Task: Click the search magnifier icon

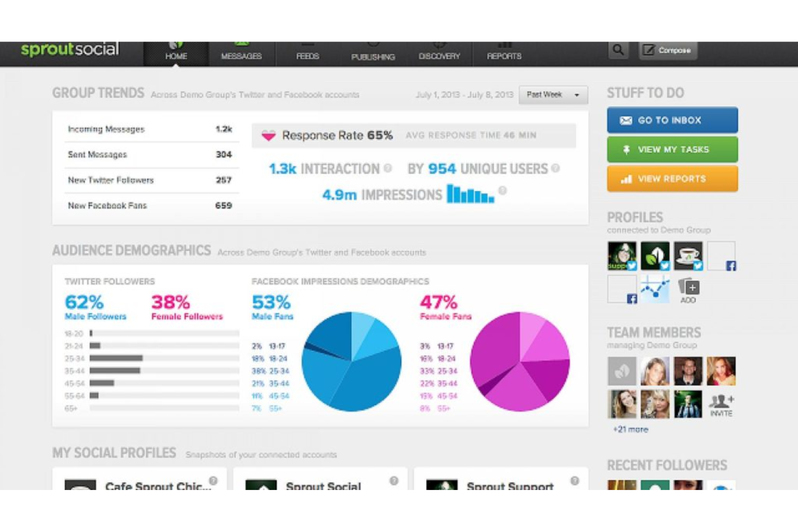Action: (x=618, y=50)
